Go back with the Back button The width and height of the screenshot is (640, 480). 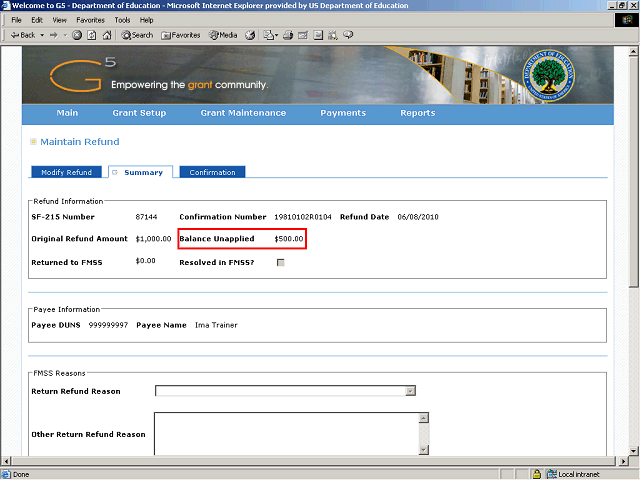[x=23, y=36]
